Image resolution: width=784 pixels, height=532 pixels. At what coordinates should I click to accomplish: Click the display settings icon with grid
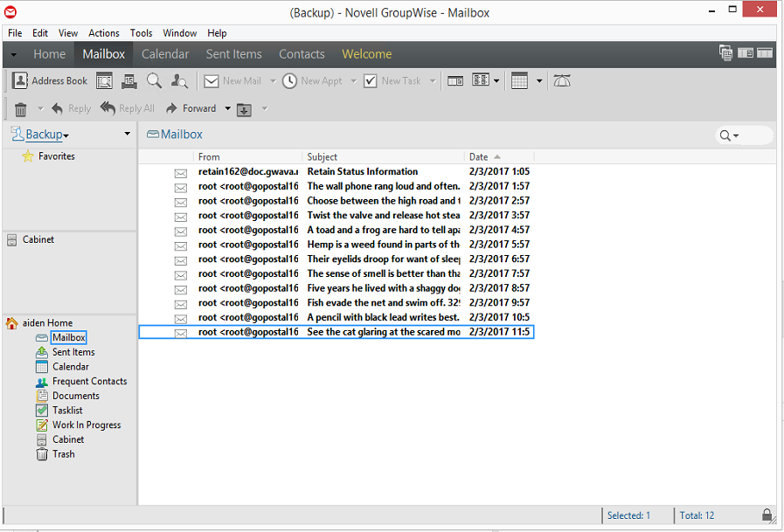481,79
